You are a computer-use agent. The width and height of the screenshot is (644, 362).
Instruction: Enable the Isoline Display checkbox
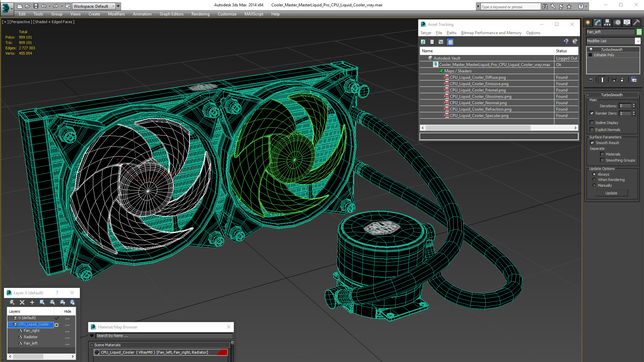coord(592,123)
